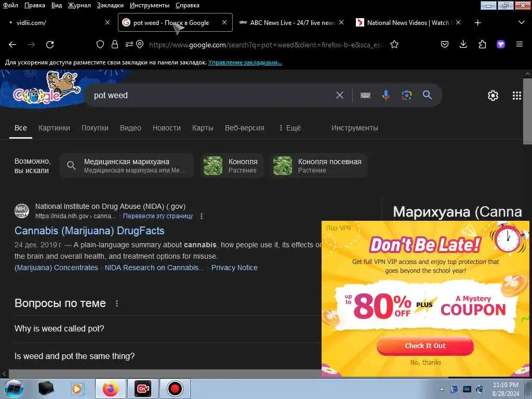Image resolution: width=532 pixels, height=399 pixels.
Task: Click the padlock site security icon
Action: (x=115, y=45)
